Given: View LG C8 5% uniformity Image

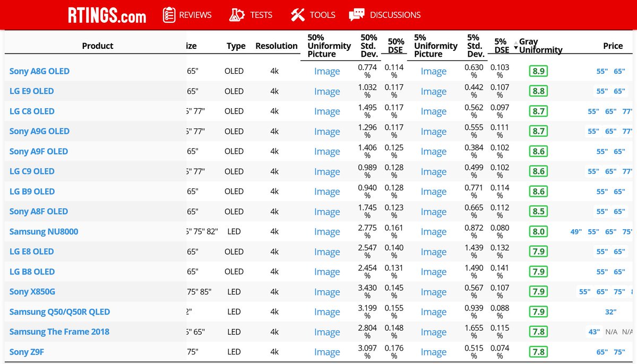Looking at the screenshot, I should 434,112.
